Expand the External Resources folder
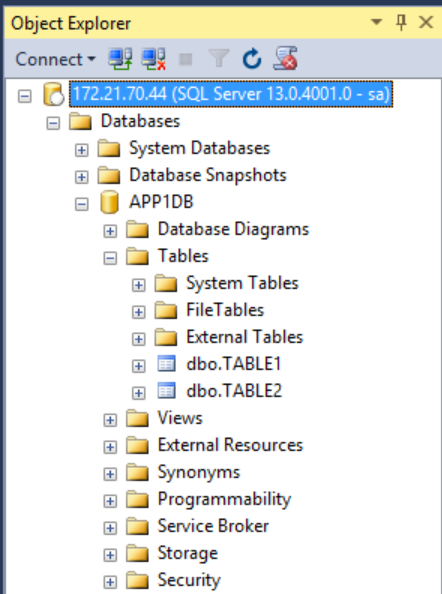442x594 pixels. point(110,447)
